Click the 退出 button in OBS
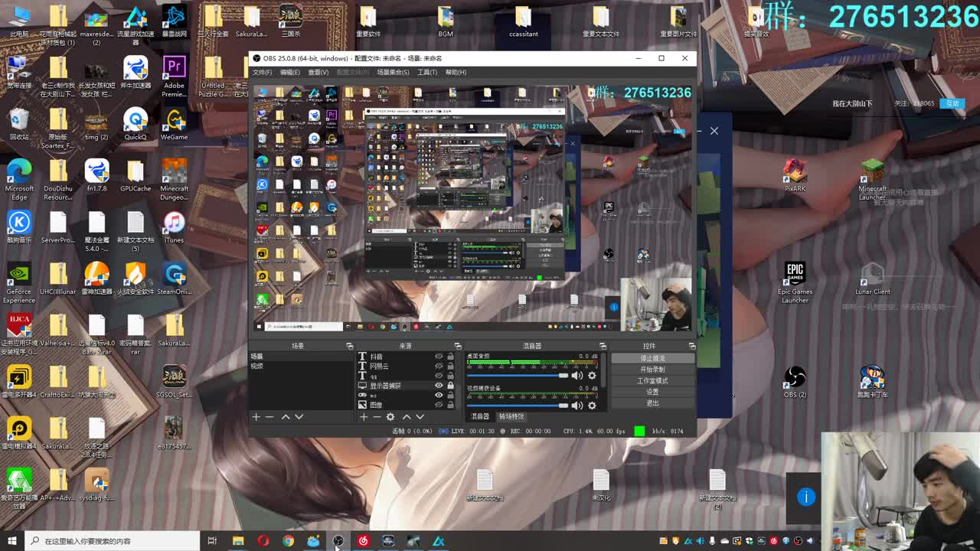980x551 pixels. (652, 403)
